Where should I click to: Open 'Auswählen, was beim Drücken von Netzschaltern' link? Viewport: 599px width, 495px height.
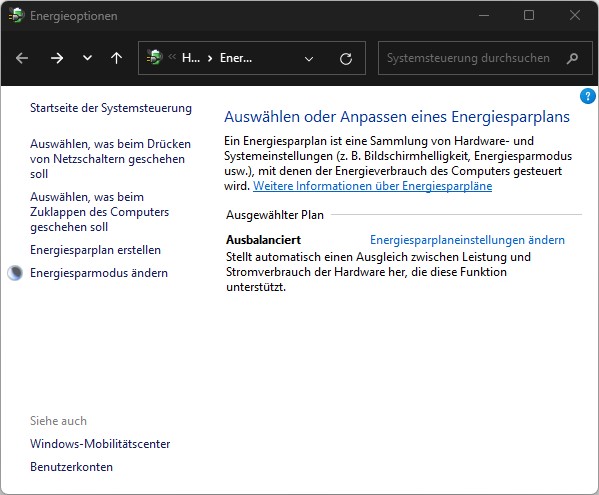click(x=110, y=159)
